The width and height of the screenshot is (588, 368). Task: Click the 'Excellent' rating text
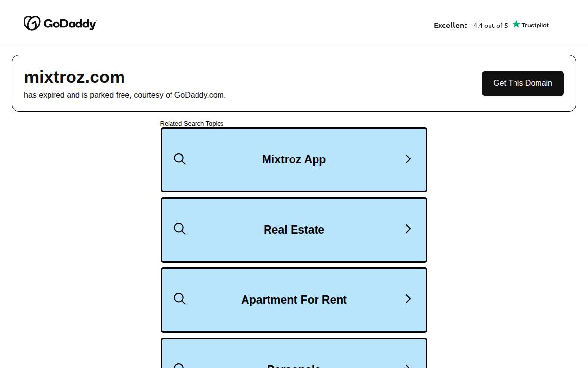(450, 25)
